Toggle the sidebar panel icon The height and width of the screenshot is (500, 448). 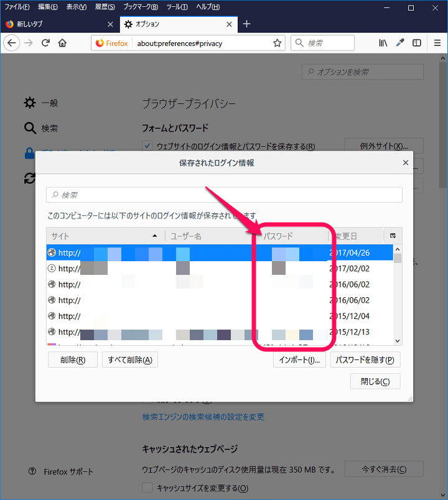[x=417, y=43]
